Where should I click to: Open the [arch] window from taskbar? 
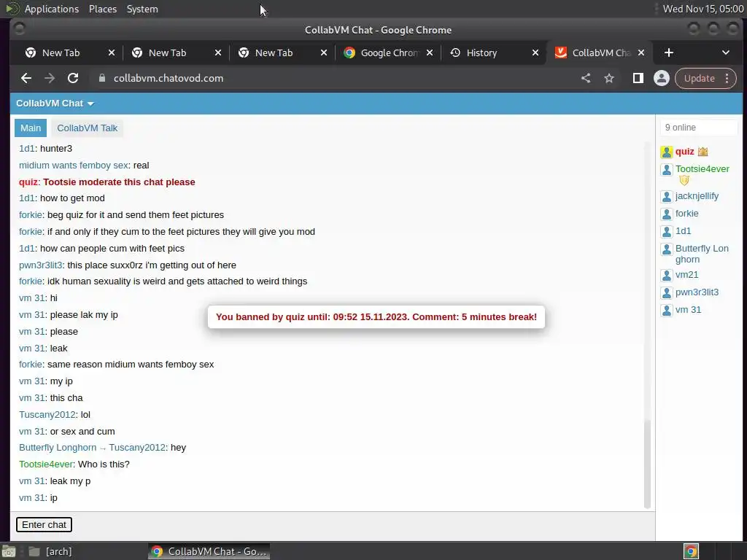(50, 551)
